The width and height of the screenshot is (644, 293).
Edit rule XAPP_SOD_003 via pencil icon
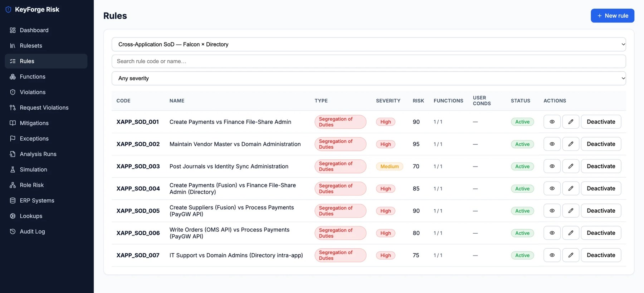tap(571, 166)
